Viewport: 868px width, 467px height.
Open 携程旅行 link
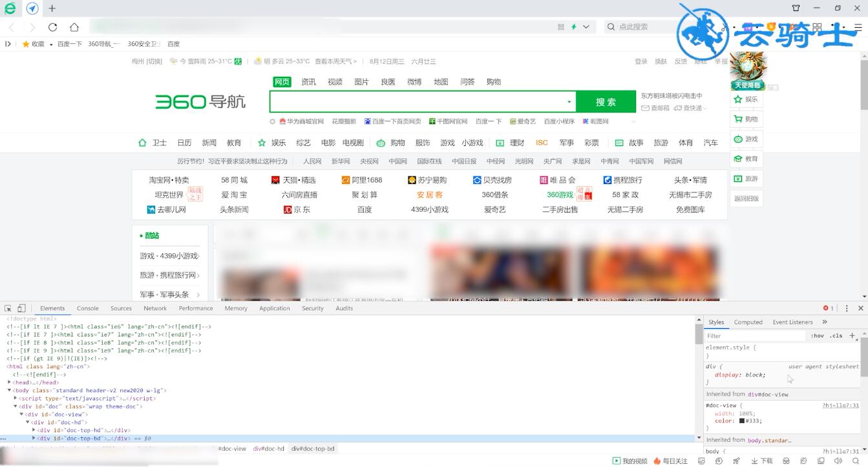(x=623, y=180)
